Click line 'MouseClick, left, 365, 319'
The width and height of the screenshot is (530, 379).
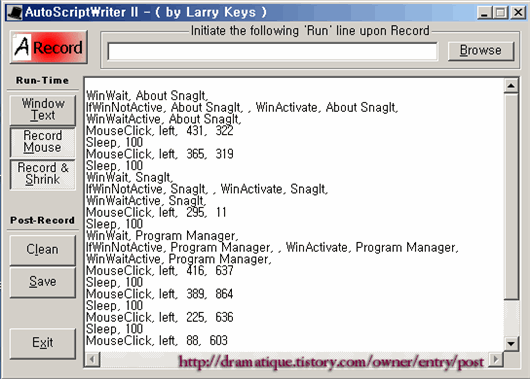click(160, 154)
